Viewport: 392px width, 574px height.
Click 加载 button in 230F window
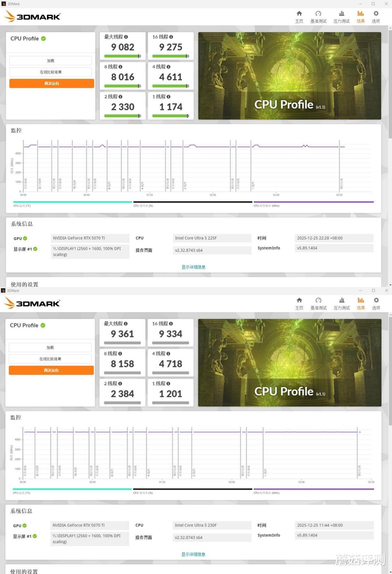pyautogui.click(x=50, y=348)
